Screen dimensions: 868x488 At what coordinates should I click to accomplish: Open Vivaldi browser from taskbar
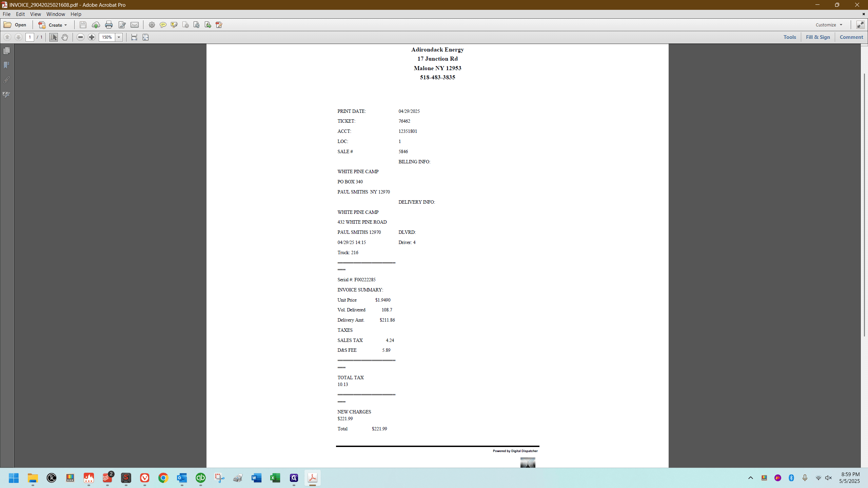145,478
